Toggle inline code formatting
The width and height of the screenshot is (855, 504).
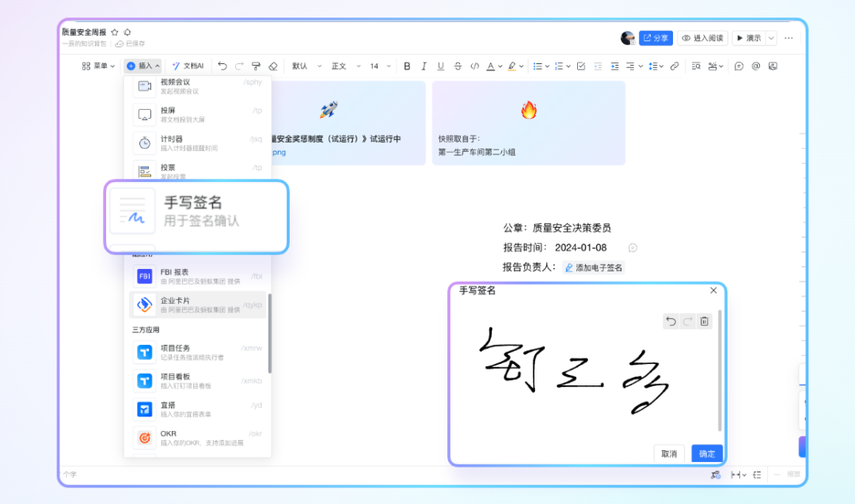click(474, 66)
